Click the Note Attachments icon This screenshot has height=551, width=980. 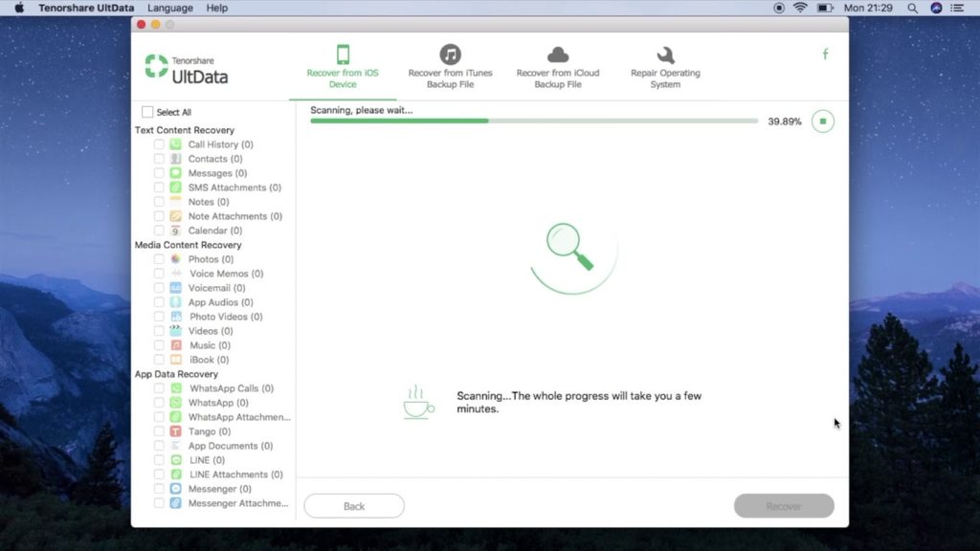pyautogui.click(x=176, y=216)
